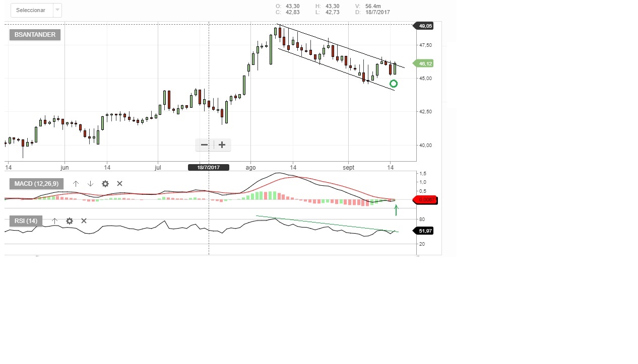Zoom in with the plus button
The height and width of the screenshot is (364, 638).
pos(222,145)
